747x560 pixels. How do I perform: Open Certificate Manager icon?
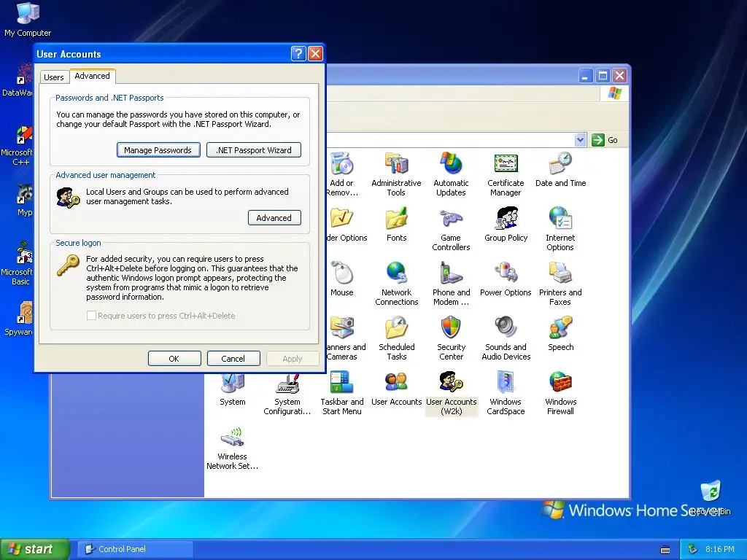[506, 174]
